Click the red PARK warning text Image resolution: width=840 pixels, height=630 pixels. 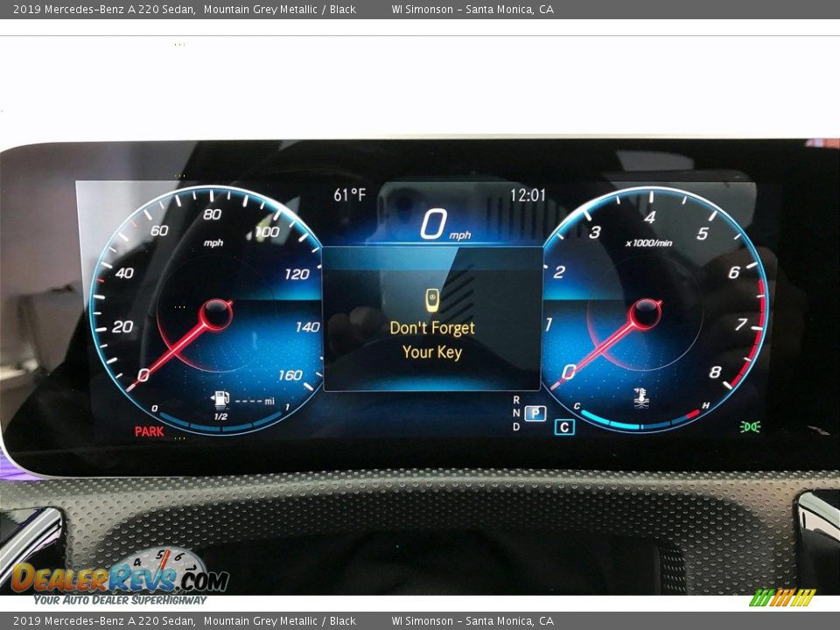[149, 431]
